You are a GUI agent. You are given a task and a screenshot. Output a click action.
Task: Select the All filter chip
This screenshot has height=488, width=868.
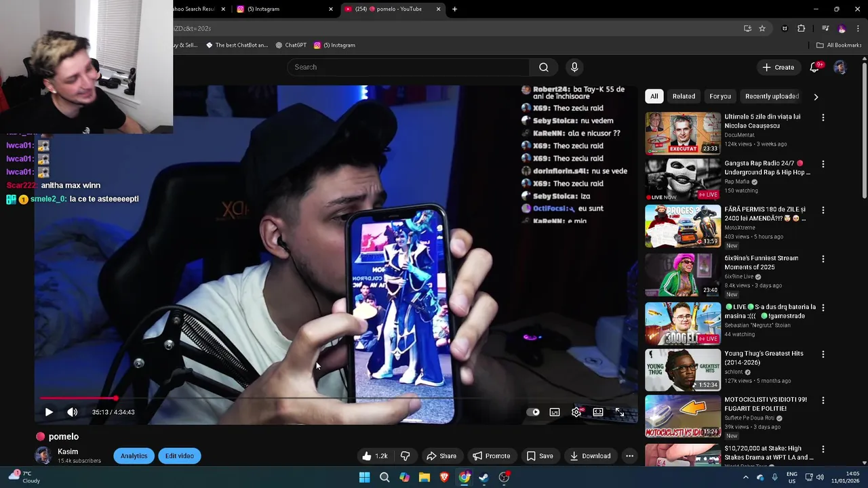pyautogui.click(x=654, y=96)
